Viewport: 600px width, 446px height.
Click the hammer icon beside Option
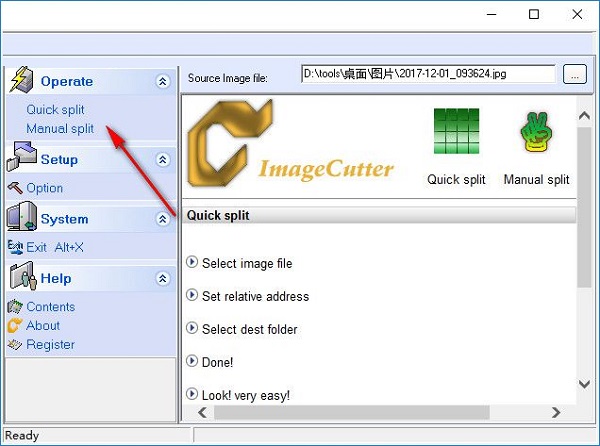tap(15, 188)
